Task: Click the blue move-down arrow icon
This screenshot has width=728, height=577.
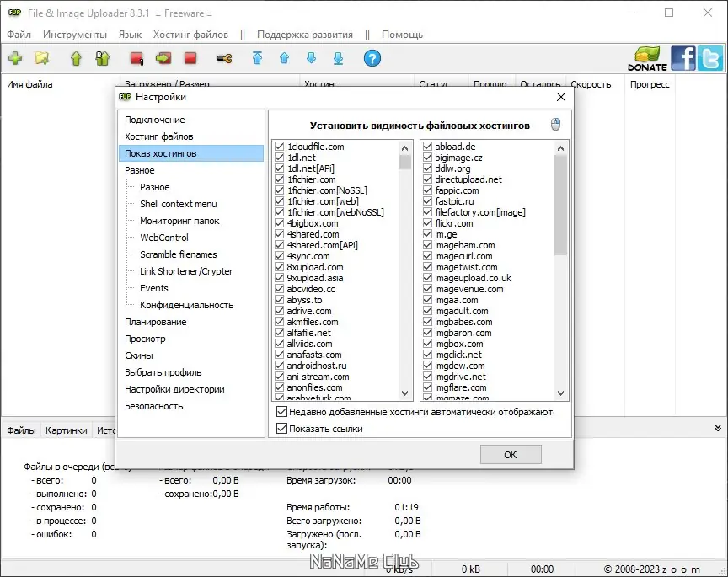Action: tap(312, 58)
